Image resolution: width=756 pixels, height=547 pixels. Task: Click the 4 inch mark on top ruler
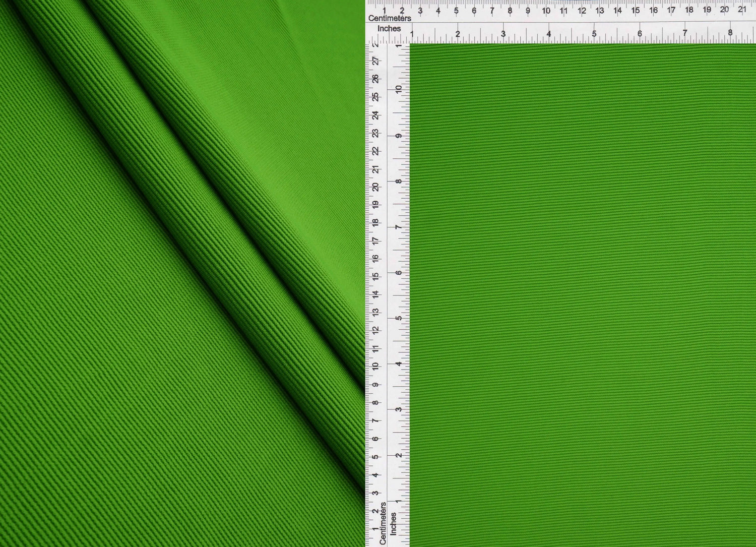[x=548, y=34]
